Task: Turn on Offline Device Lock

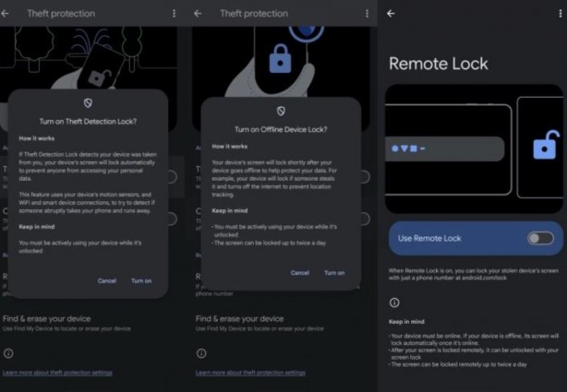Action: (334, 273)
